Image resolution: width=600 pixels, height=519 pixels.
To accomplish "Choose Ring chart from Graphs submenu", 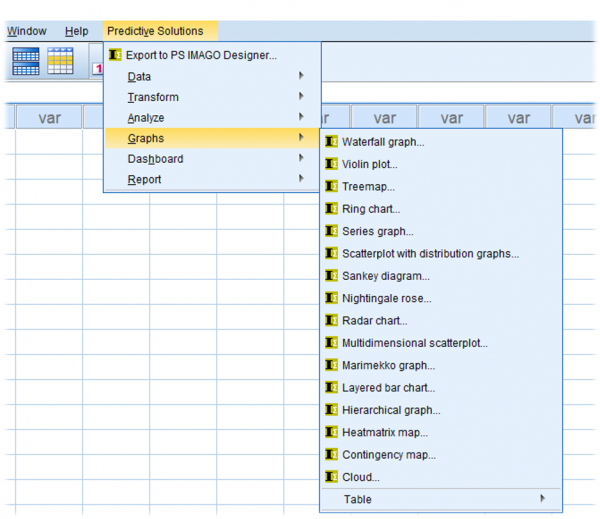I will point(371,209).
